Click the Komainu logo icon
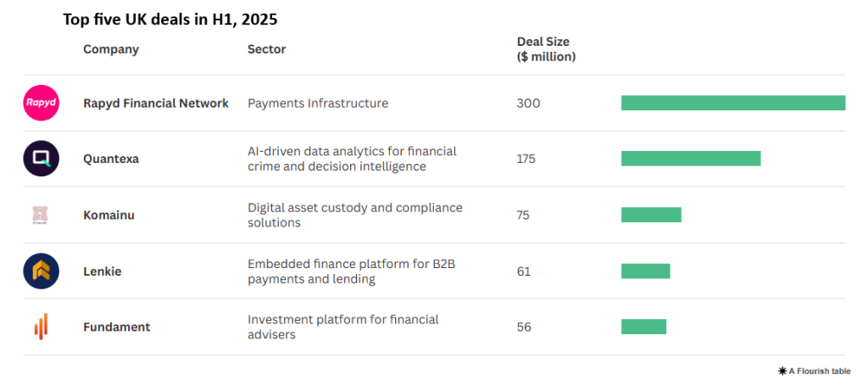 41,215
